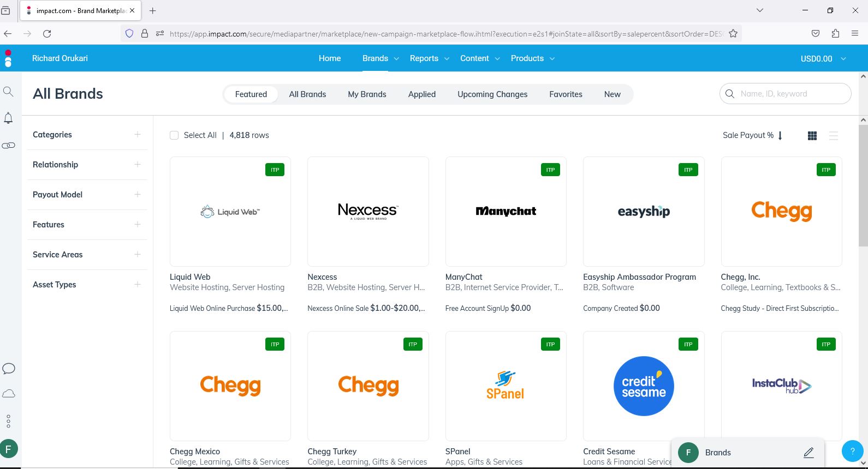The width and height of the screenshot is (868, 469).
Task: Open the notifications bell icon
Action: point(8,118)
